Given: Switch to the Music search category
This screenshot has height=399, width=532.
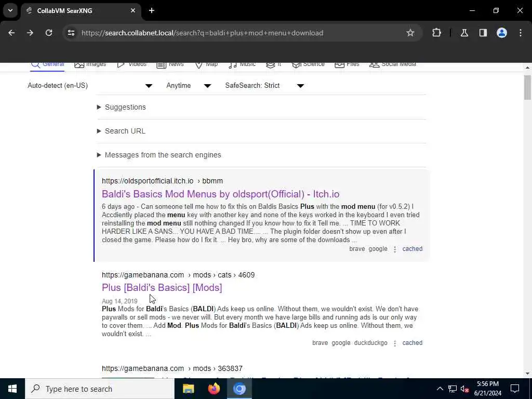Looking at the screenshot, I should [242, 65].
